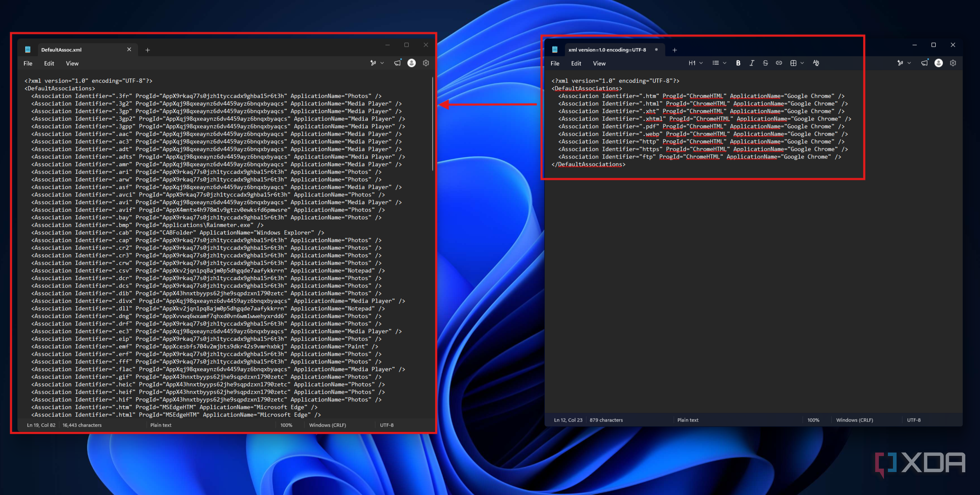Click the Copilot rewrite icon in the Chrome associations window
The image size is (980, 495).
point(900,63)
